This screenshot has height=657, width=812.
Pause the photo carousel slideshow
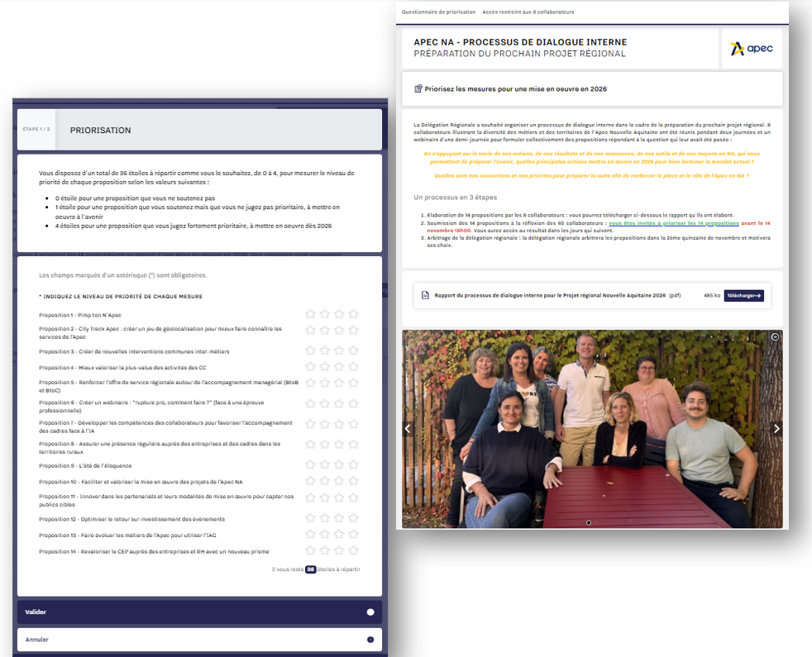[x=775, y=337]
